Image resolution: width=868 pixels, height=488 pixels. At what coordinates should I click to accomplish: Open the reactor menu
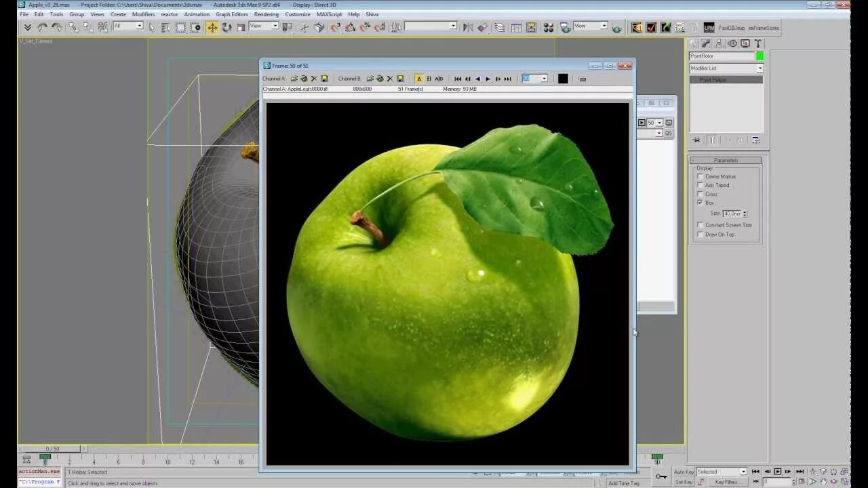(170, 14)
